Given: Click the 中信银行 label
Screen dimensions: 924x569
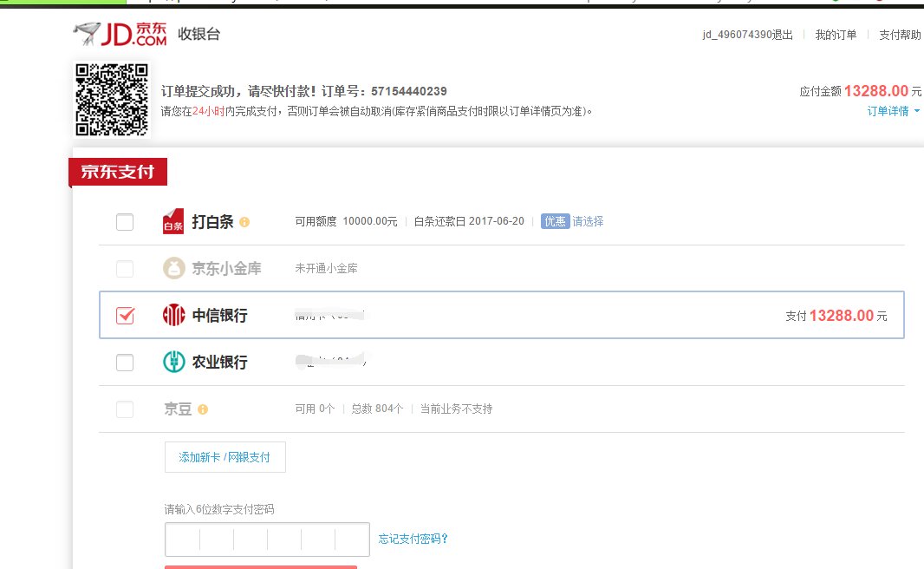Looking at the screenshot, I should (x=220, y=316).
